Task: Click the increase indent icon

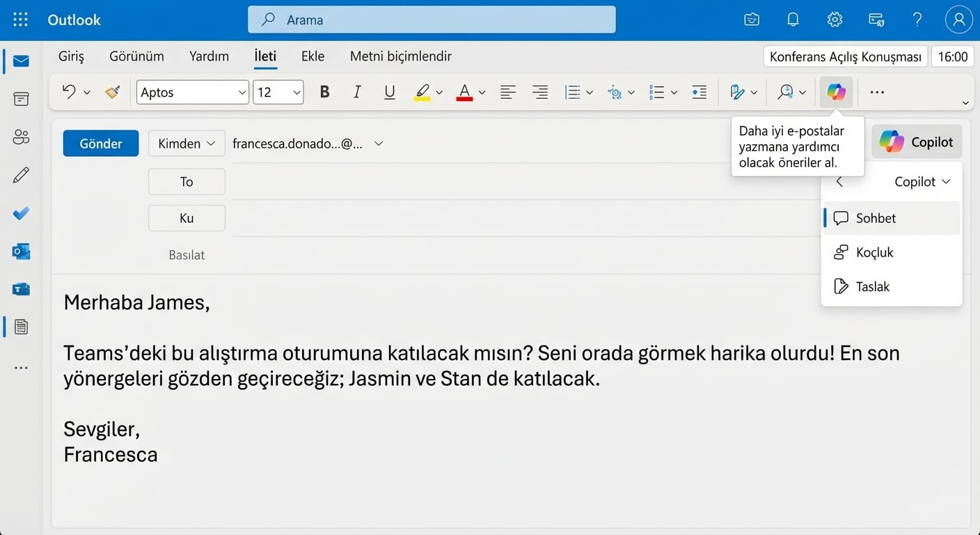Action: click(699, 91)
